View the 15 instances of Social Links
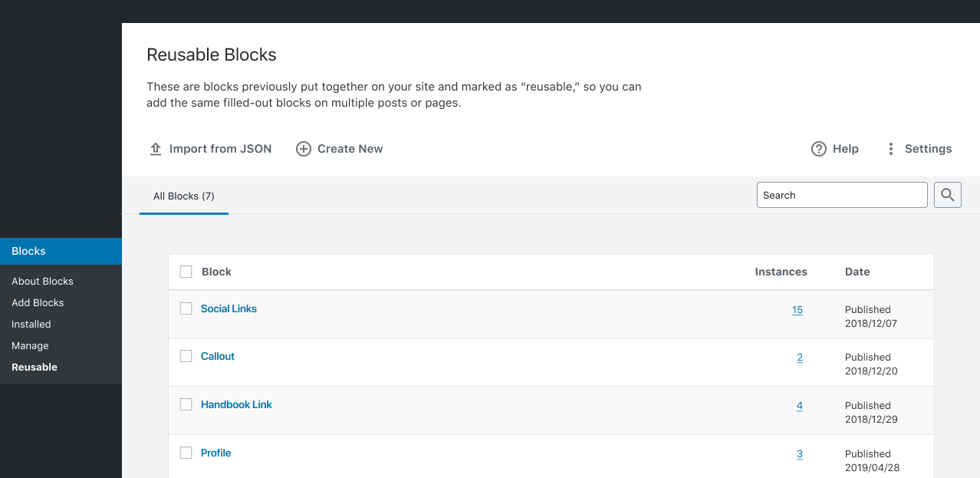This screenshot has height=478, width=980. point(797,309)
